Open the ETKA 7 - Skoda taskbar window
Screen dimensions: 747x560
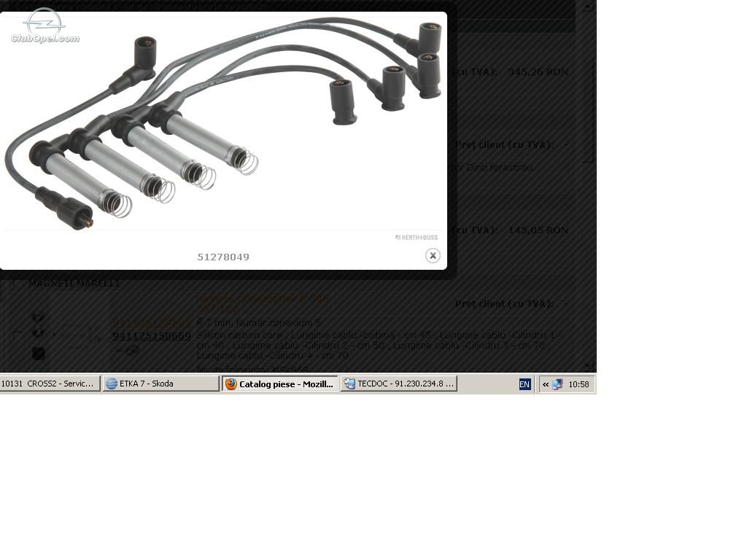coord(160,384)
